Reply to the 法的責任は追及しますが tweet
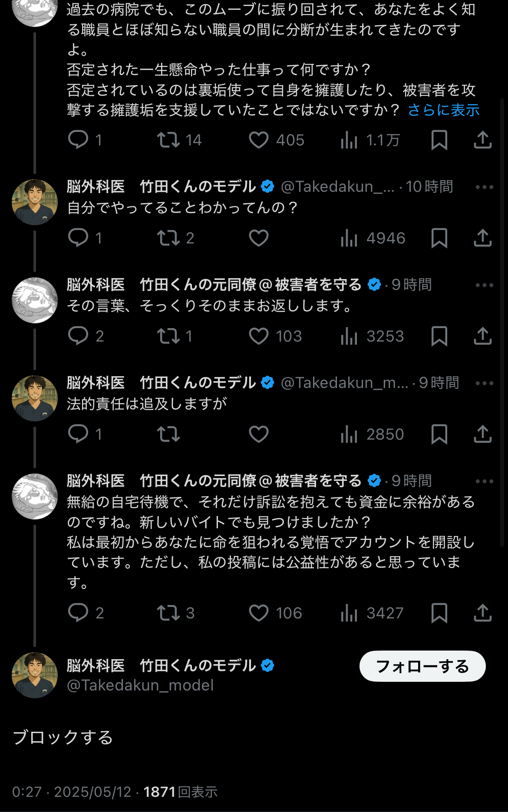The image size is (508, 812). tap(79, 434)
